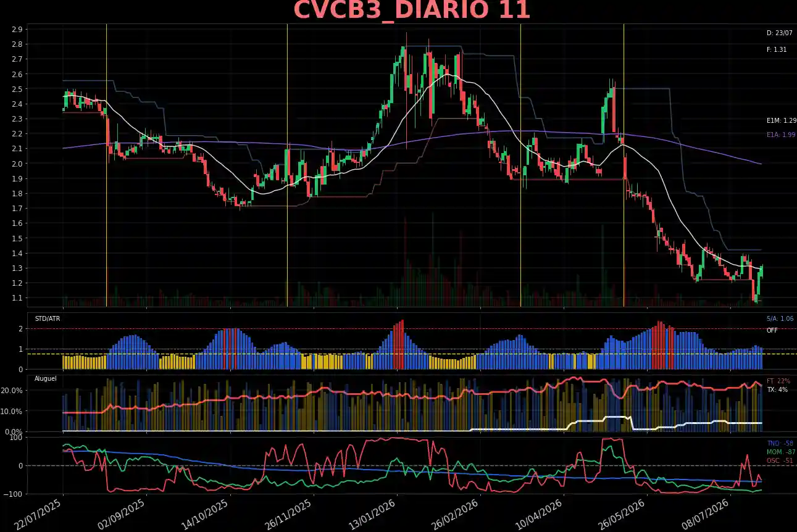Select the 10.0% label on Aluguel axis

coord(13,411)
